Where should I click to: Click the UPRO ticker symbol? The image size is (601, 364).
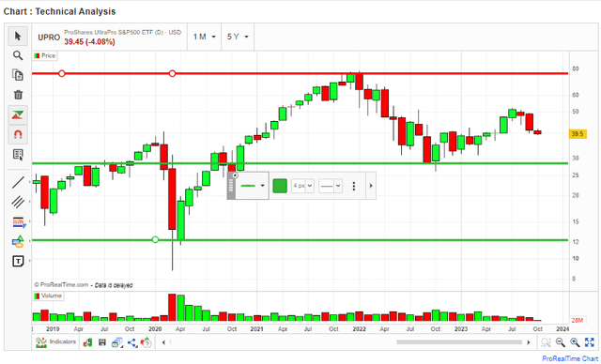tap(49, 38)
